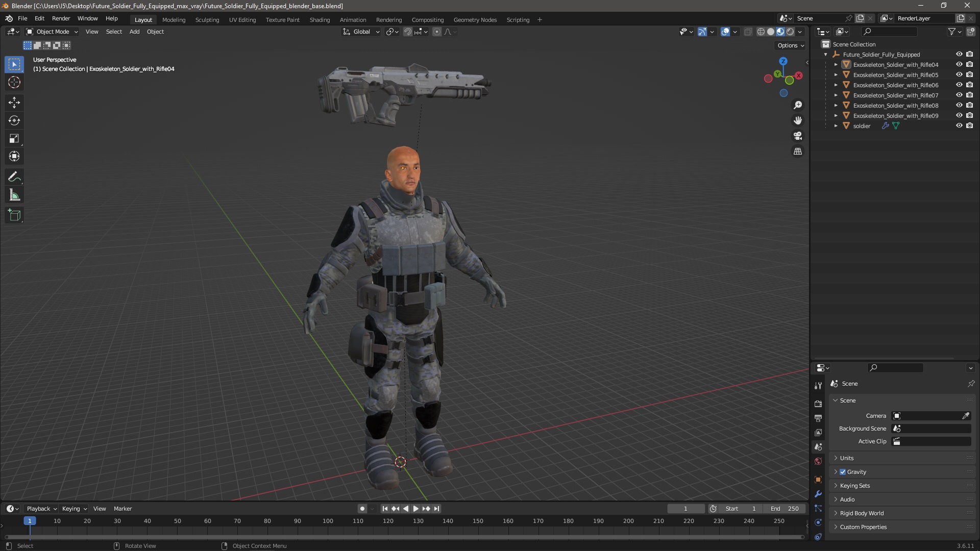Switch to wireframe viewport shading
980x551 pixels.
pos(761,32)
